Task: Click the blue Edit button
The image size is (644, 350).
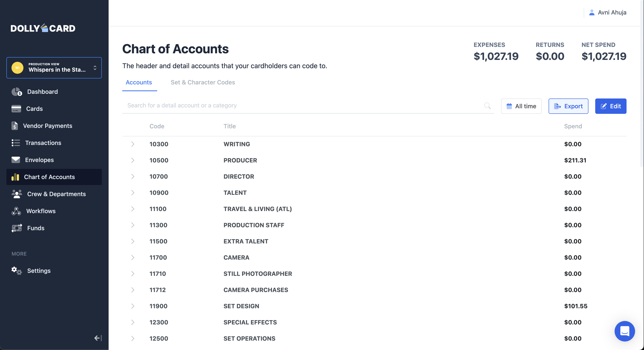Action: (610, 106)
